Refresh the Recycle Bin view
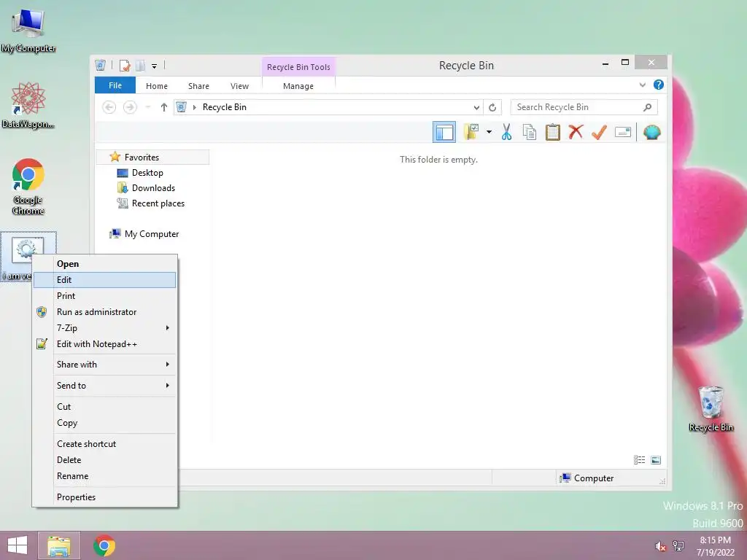This screenshot has height=560, width=747. pos(492,107)
